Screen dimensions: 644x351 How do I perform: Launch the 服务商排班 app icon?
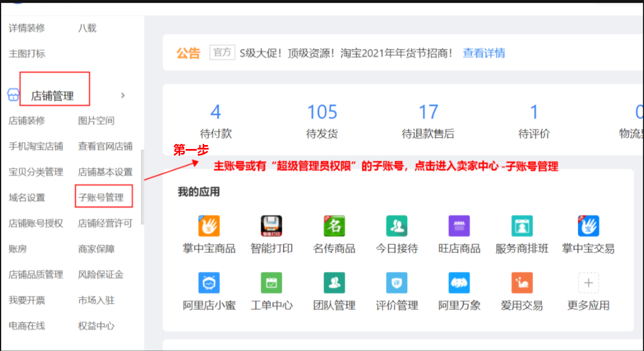click(521, 226)
